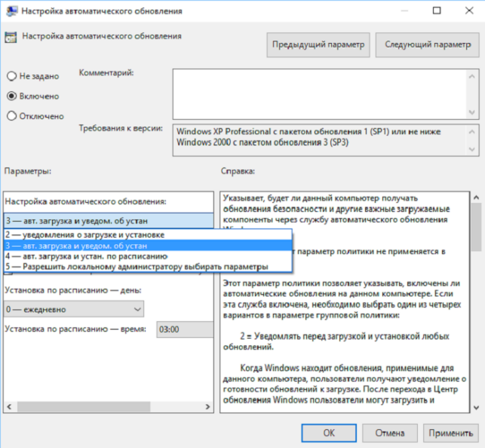Screen dimensions: 485x448
Task: Click 'Установка по расписанию — время:' label
Action: [75, 329]
